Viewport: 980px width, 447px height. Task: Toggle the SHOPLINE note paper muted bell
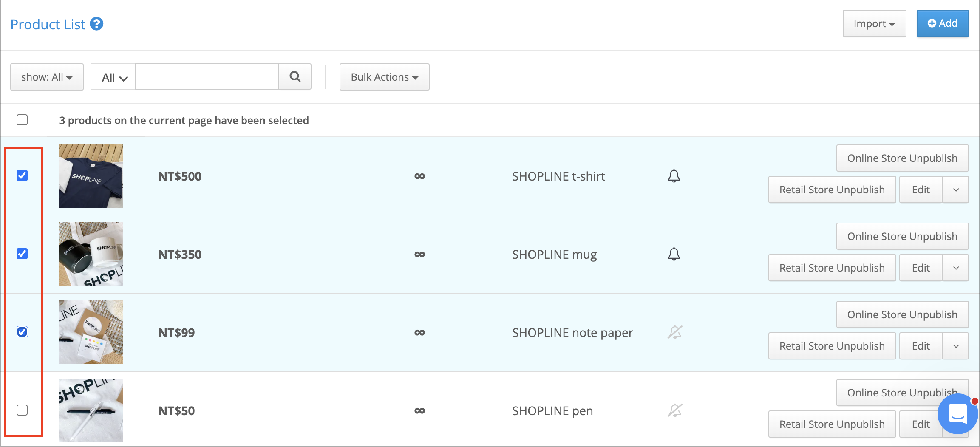[674, 332]
